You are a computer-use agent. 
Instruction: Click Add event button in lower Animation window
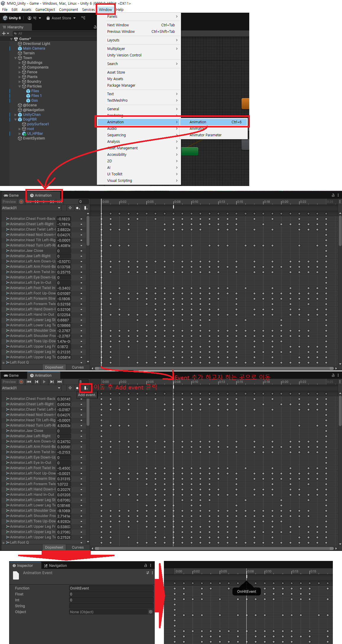tap(86, 388)
